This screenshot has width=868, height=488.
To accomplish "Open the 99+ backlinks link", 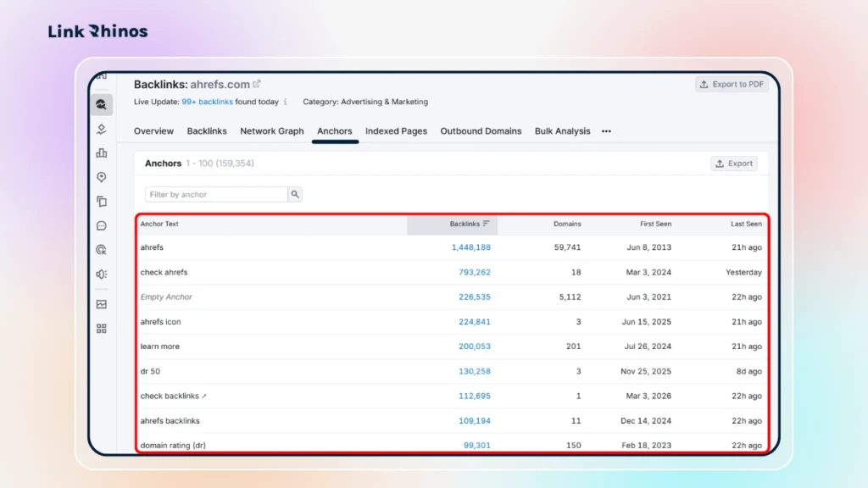I will [x=207, y=102].
